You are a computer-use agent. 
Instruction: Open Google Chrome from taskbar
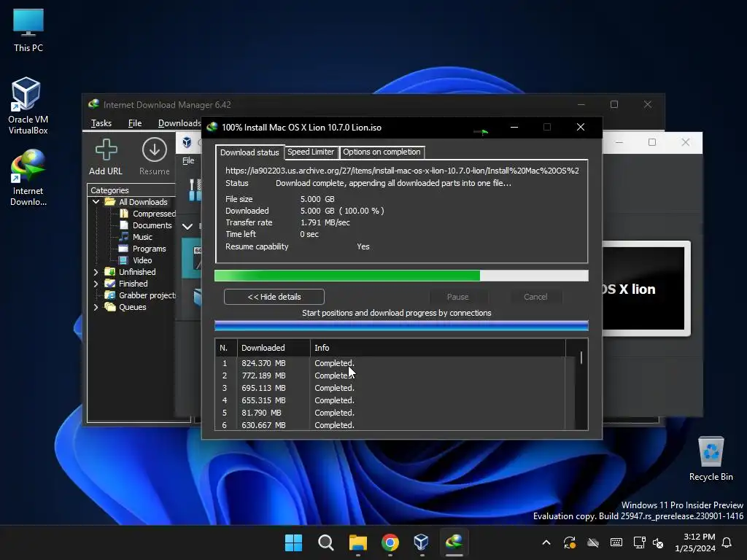point(390,542)
